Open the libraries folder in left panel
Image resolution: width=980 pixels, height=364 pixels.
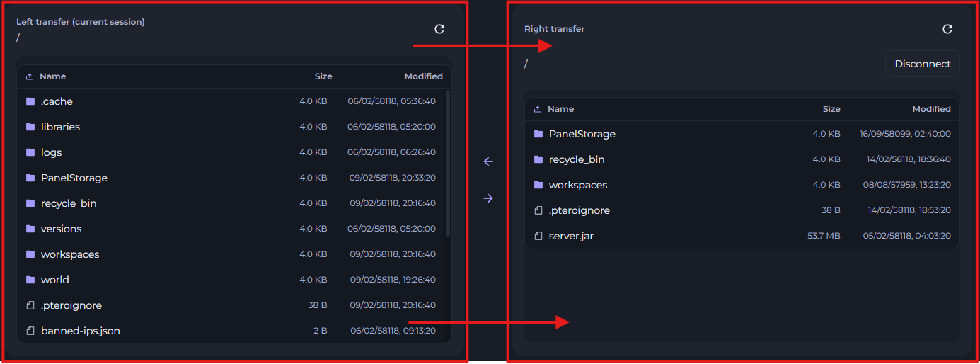[x=60, y=127]
